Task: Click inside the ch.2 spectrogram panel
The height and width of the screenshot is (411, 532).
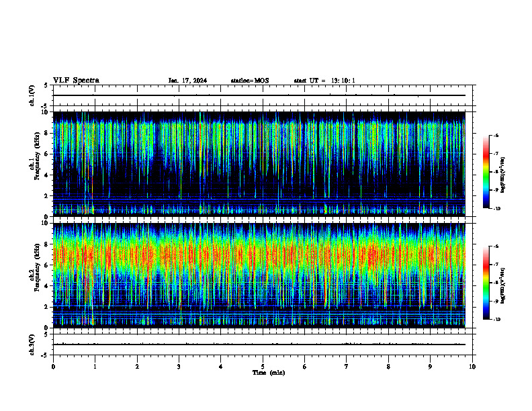Action: (263, 275)
